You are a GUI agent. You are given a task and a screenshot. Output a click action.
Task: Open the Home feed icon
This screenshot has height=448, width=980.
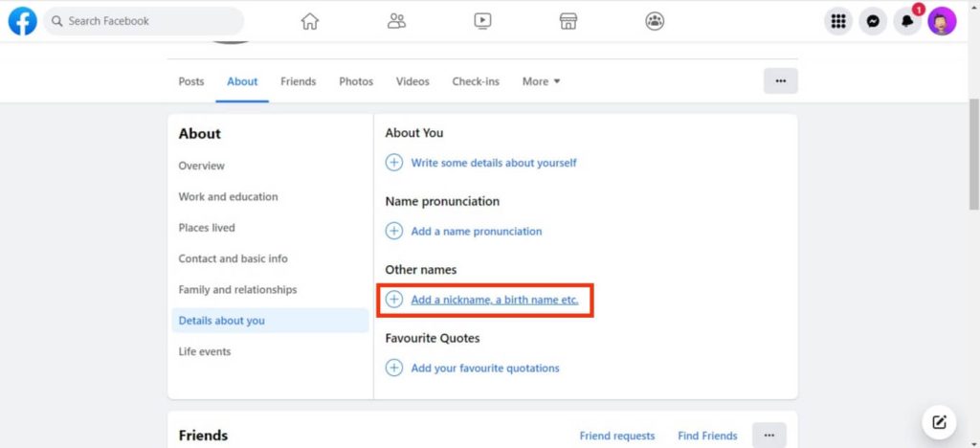click(310, 21)
